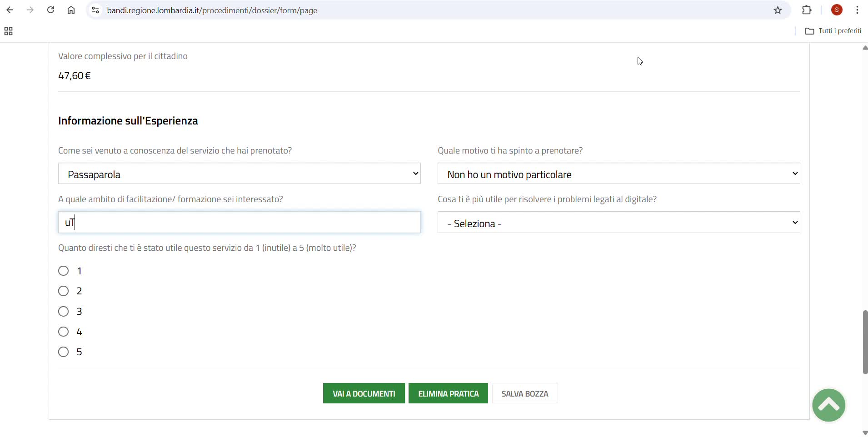Open the '- Seleziona -' dropdown
Image resolution: width=868 pixels, height=437 pixels.
[x=618, y=223]
